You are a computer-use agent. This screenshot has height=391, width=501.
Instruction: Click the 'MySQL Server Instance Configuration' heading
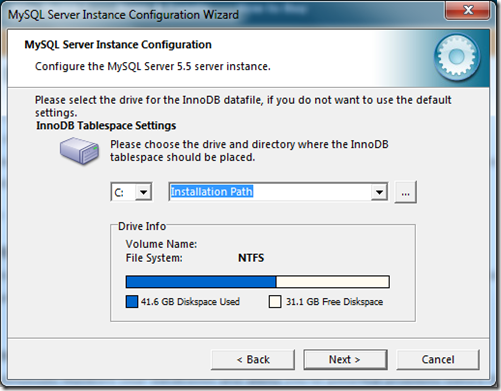pos(118,45)
